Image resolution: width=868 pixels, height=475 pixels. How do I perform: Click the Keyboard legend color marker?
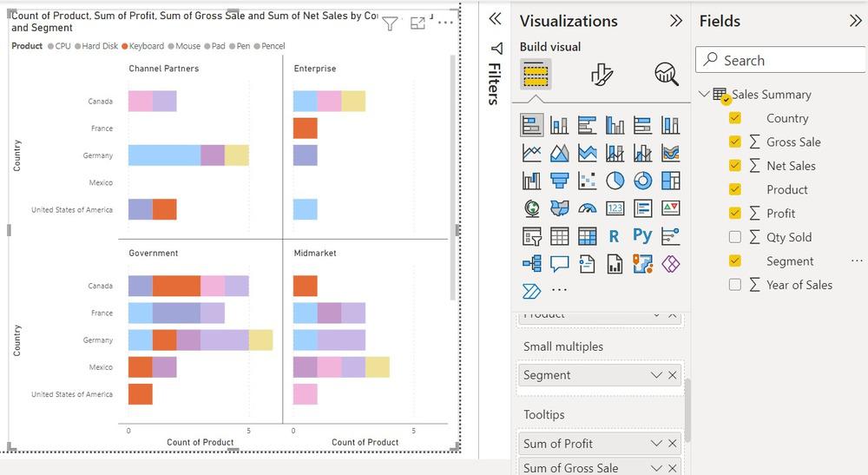click(x=126, y=46)
